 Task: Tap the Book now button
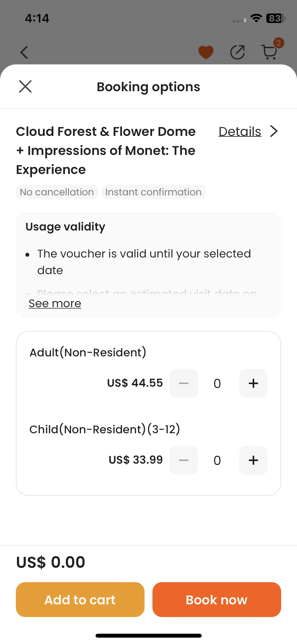[217, 600]
